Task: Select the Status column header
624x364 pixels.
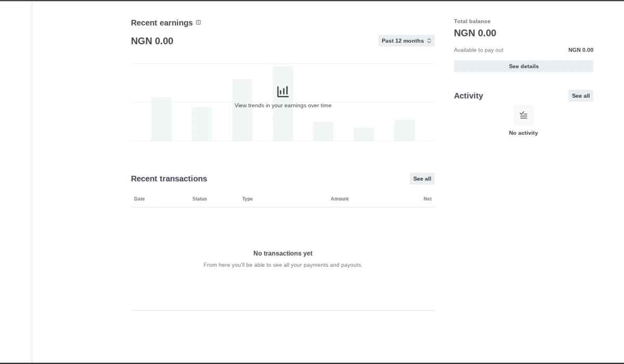Action: click(x=200, y=199)
